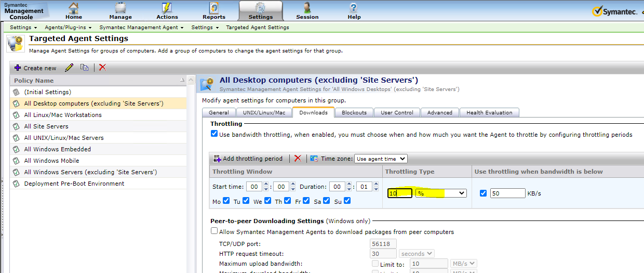
Task: Open the Reports section icon
Action: (214, 8)
